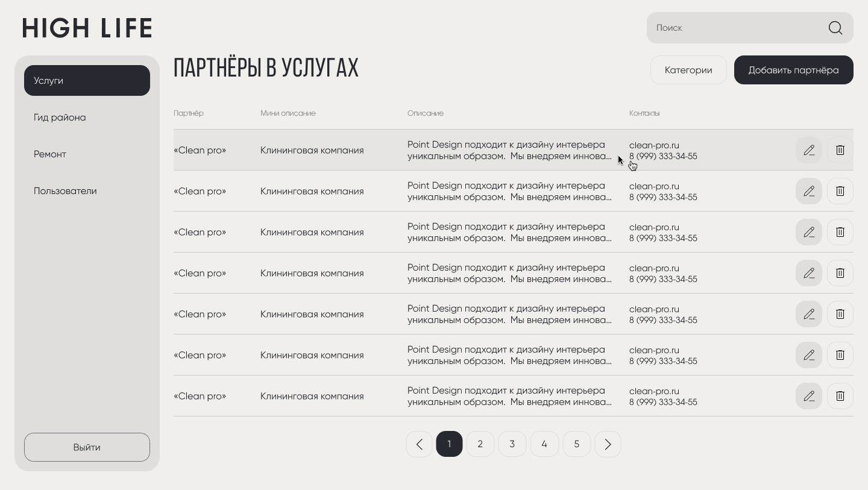Follow the clean-pro.ru link on the first row
Screen dimensions: 868x490
654,145
